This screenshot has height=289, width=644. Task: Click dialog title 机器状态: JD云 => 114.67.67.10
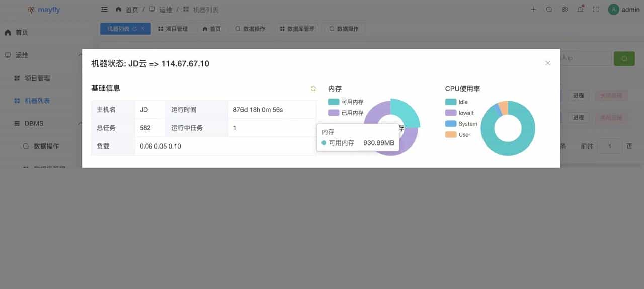click(x=150, y=64)
